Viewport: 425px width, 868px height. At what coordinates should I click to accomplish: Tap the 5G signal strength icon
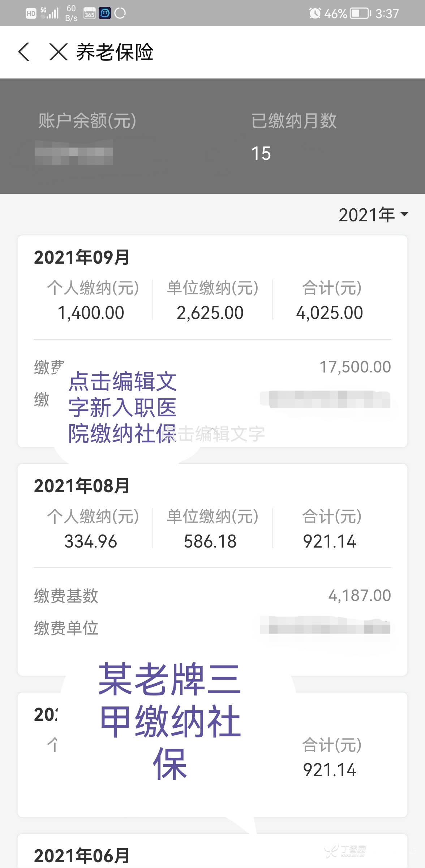pyautogui.click(x=50, y=13)
